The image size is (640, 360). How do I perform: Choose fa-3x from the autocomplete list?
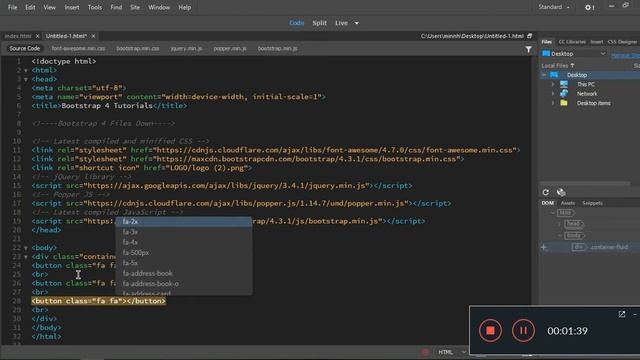point(184,232)
